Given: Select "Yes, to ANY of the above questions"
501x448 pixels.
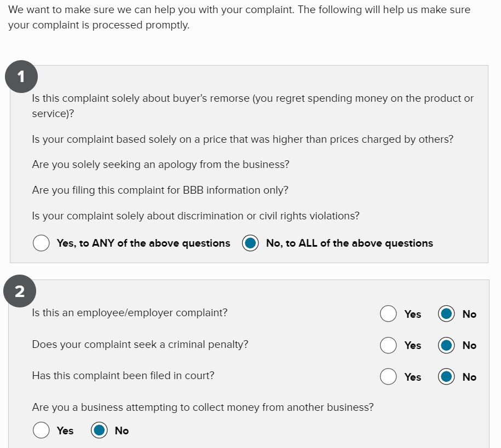Looking at the screenshot, I should [x=41, y=243].
